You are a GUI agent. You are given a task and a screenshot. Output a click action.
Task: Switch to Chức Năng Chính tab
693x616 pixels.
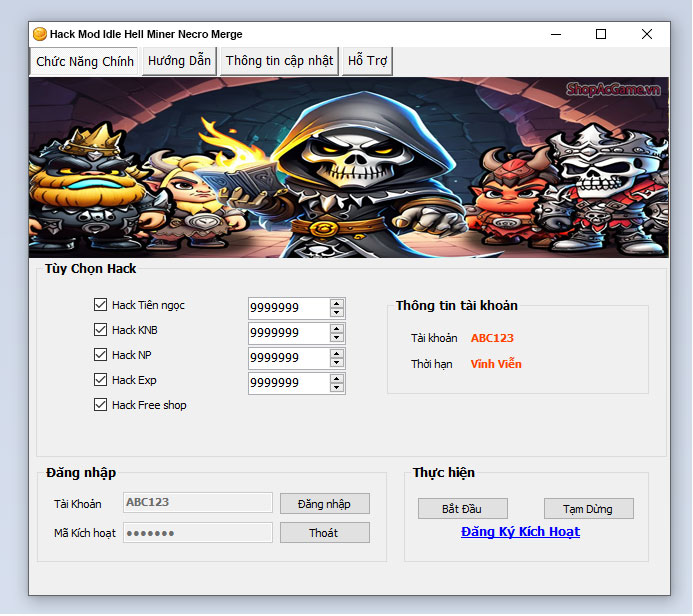[84, 61]
